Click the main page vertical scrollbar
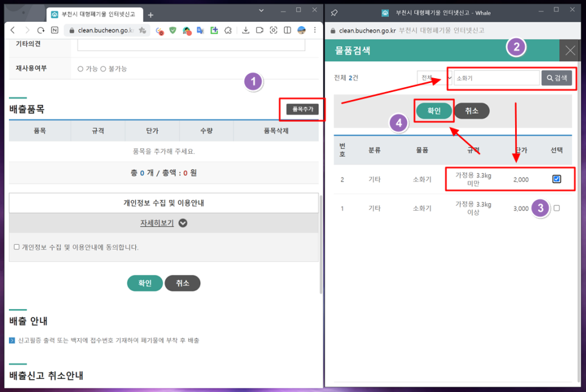 coord(321,245)
